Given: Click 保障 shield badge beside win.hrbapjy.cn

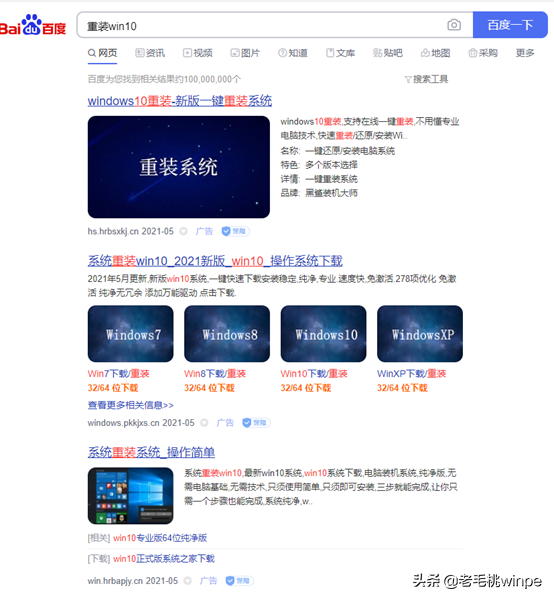Looking at the screenshot, I should point(240,581).
